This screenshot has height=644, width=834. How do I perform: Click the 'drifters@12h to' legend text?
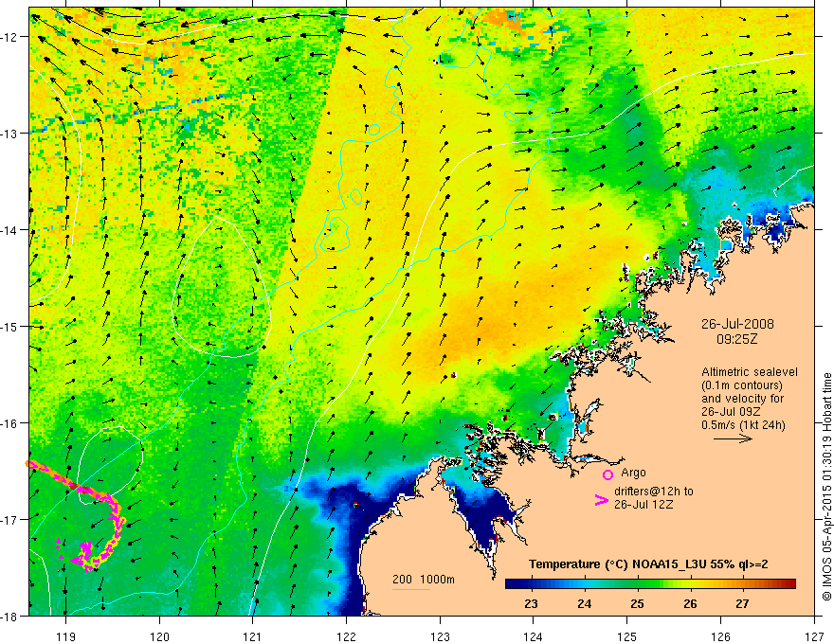coord(654,491)
